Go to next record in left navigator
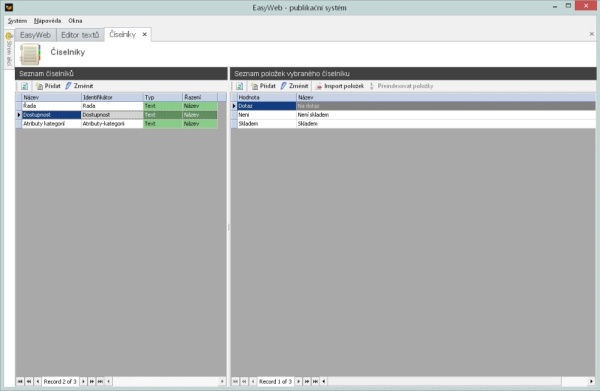Screen dimensions: 600x391 tap(83, 381)
